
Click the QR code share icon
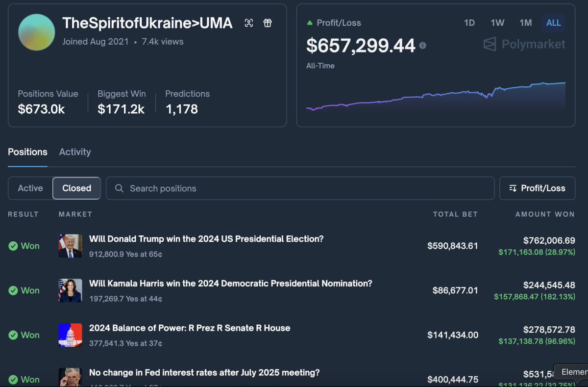[x=249, y=23]
